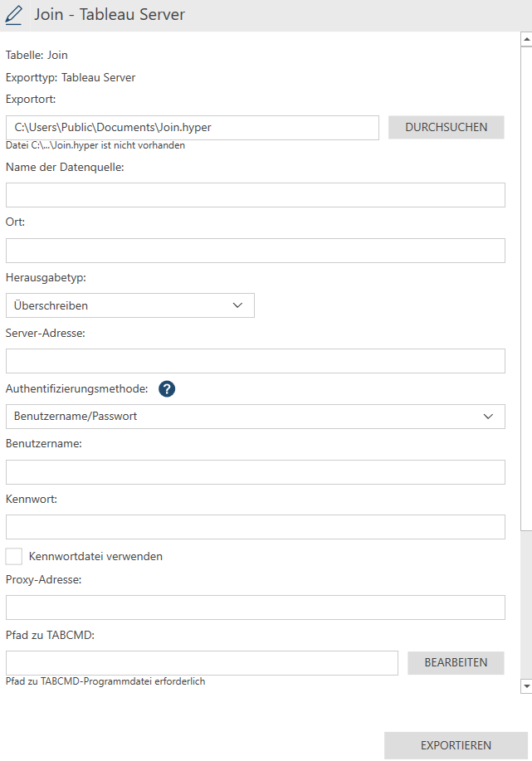Click the scrollbar down arrow
Screen dimensions: 532x761
(x=525, y=686)
